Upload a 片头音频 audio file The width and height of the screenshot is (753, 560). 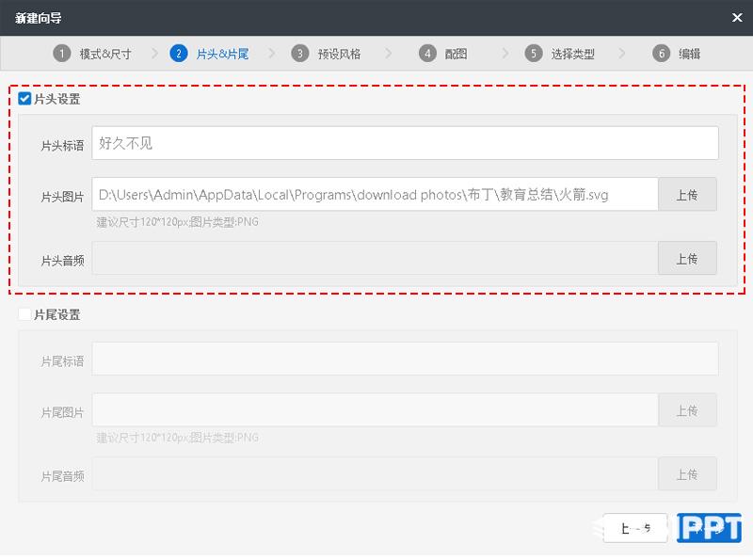pyautogui.click(x=687, y=259)
